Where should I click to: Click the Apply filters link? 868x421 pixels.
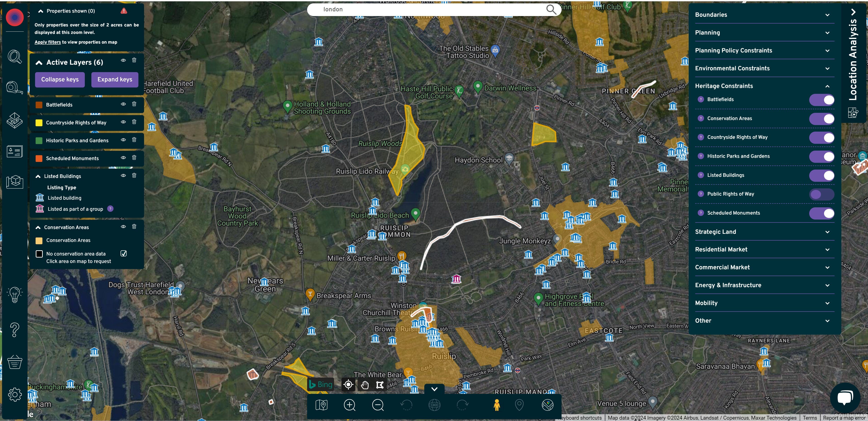point(47,42)
